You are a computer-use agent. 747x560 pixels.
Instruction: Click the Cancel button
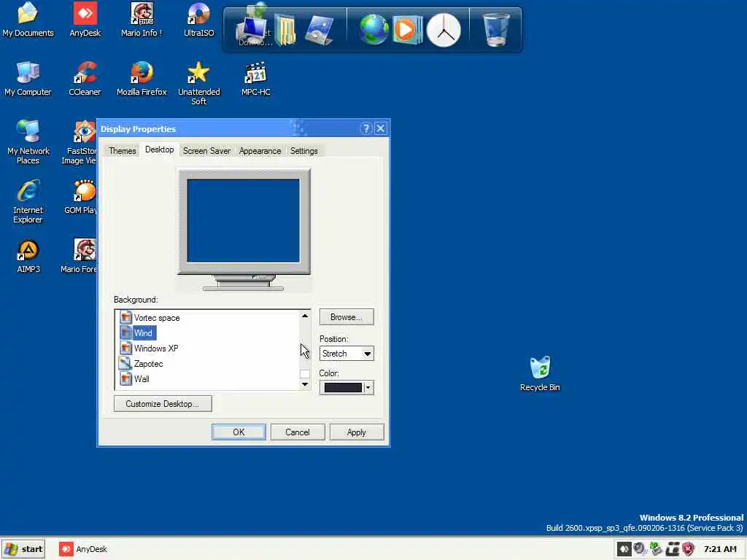[298, 432]
